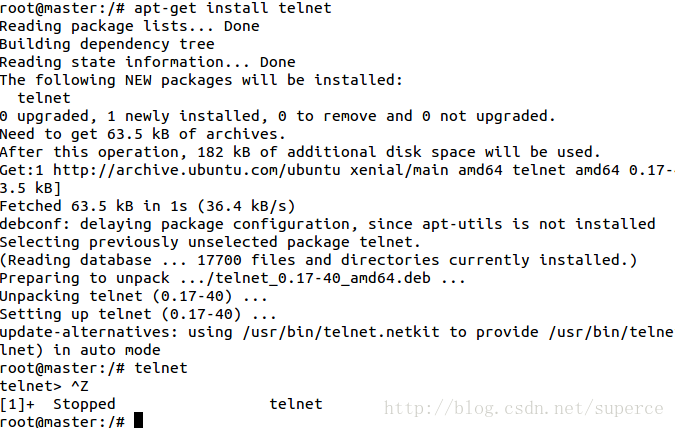Image resolution: width=675 pixels, height=428 pixels.
Task: Click the blog.csdn.net watermark URL
Action: pyautogui.click(x=524, y=408)
